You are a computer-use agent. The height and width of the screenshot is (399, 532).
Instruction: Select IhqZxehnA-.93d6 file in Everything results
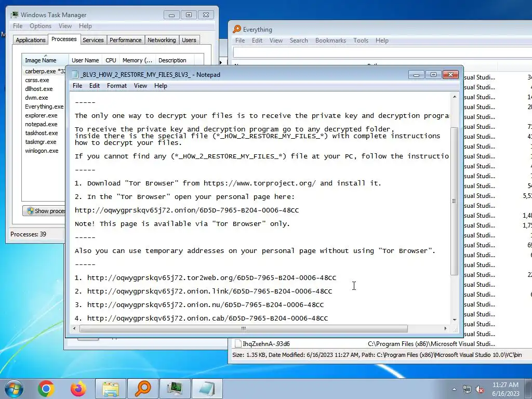pyautogui.click(x=267, y=344)
